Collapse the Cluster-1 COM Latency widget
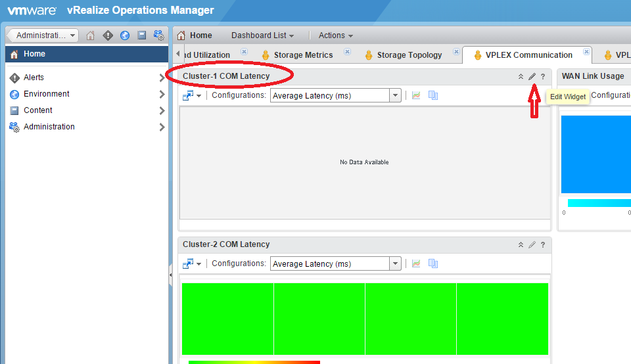Viewport: 631px width, 364px height. [x=521, y=76]
